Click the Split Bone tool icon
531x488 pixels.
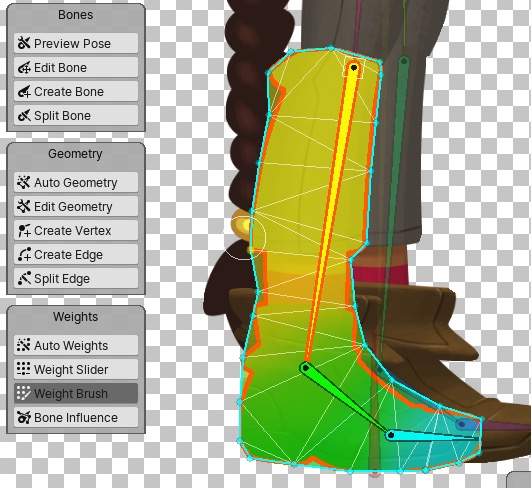pos(24,115)
